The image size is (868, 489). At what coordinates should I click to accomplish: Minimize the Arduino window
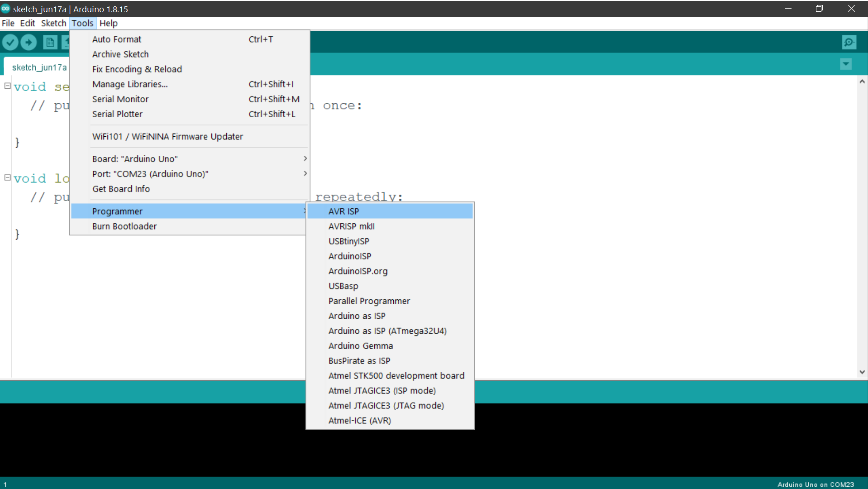(788, 9)
